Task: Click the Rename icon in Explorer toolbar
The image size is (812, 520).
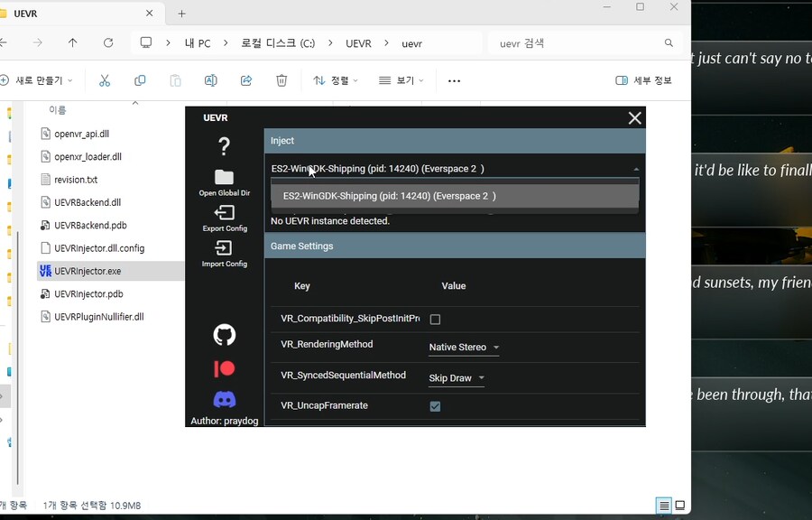Action: (211, 80)
